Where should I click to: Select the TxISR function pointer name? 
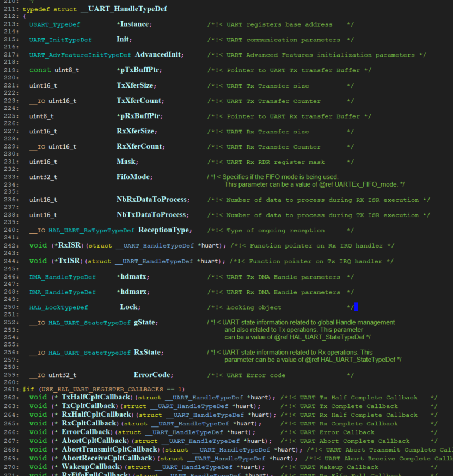69,261
